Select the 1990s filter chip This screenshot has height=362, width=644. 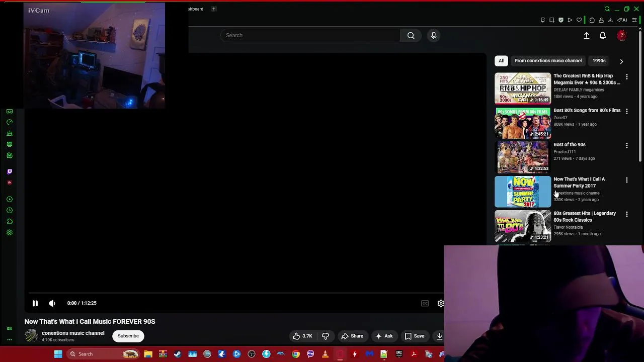[x=599, y=61]
